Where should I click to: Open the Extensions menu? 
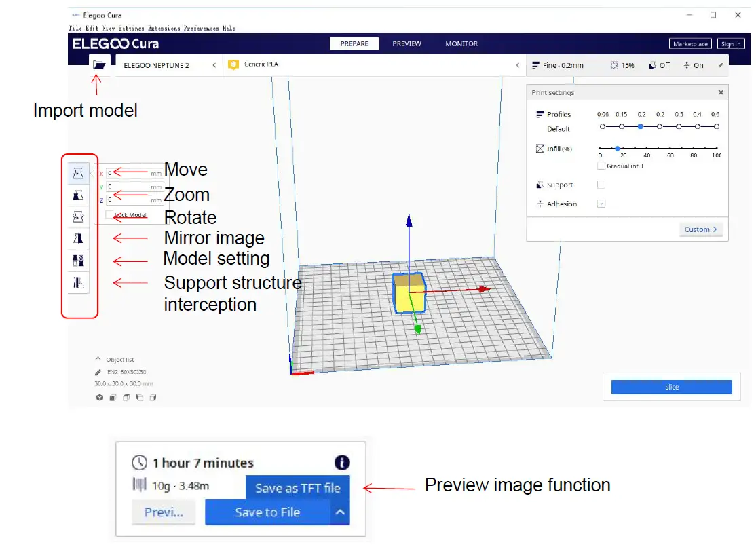[x=164, y=29]
